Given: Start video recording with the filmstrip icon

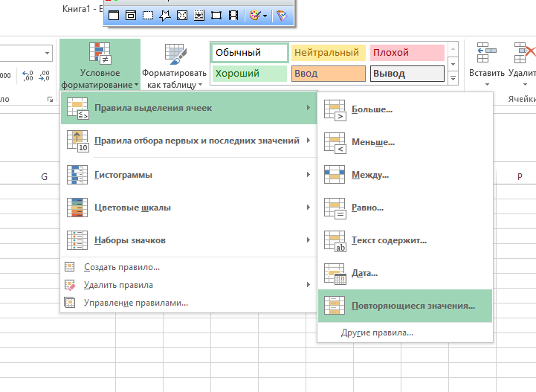Looking at the screenshot, I should pyautogui.click(x=233, y=16).
